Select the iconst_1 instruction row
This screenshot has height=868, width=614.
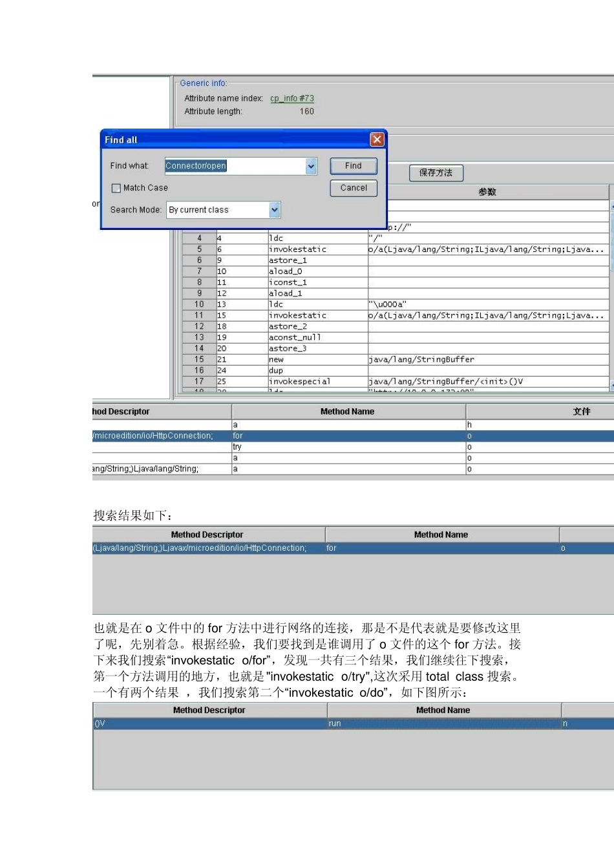tap(396, 282)
